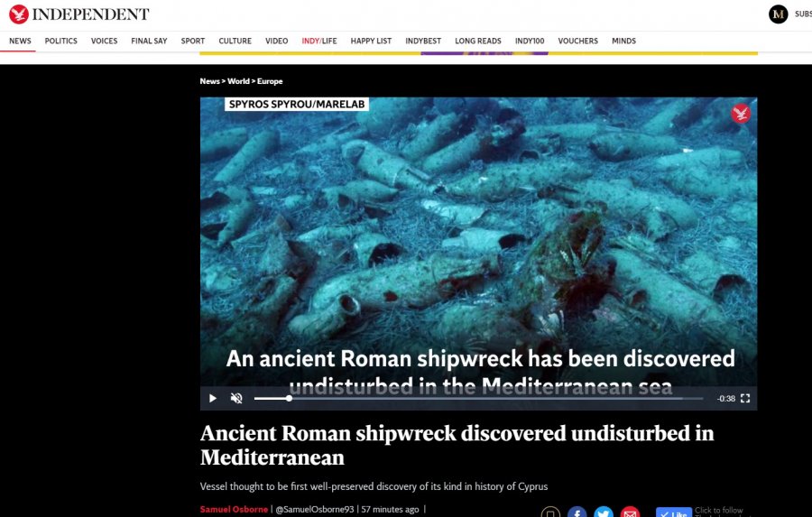Viewport: 812px width, 517px height.
Task: Share article on Facebook
Action: [577, 512]
